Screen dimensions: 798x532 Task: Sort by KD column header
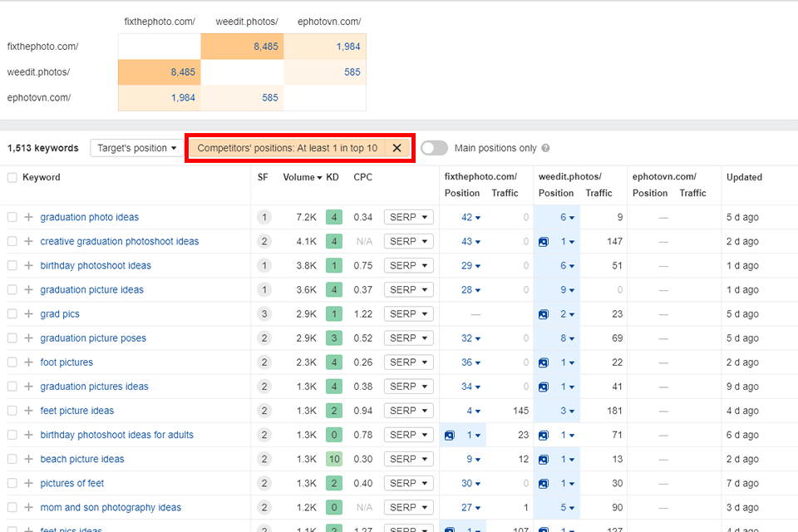click(332, 177)
